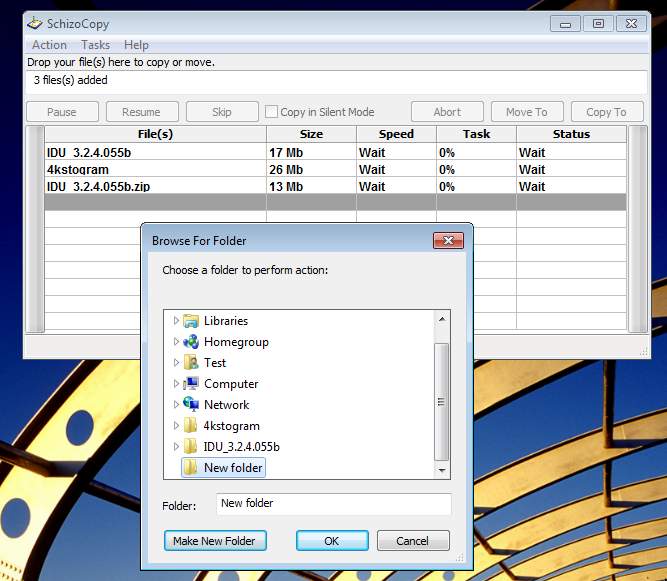Expand the Network tree node
This screenshot has width=667, height=581.
tap(176, 405)
